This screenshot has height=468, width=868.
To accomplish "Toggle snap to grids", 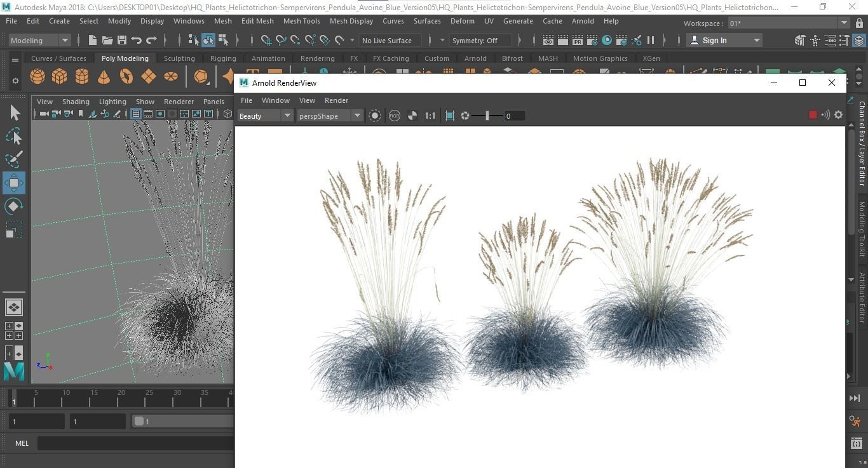I will coord(266,40).
